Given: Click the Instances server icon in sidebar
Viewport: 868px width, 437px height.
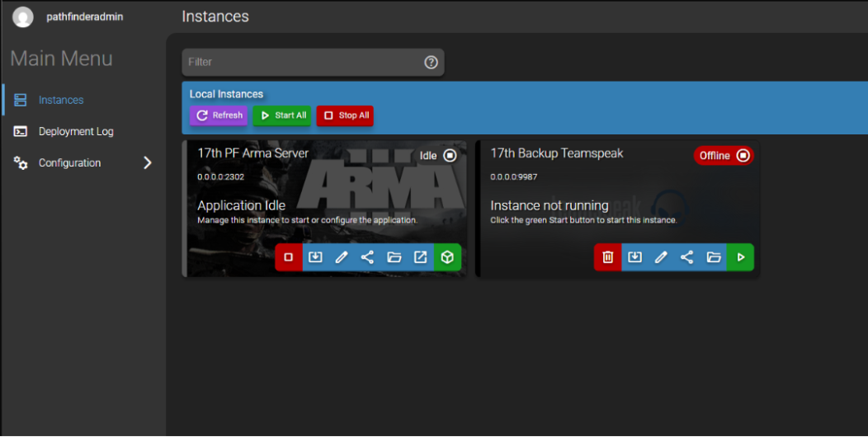Looking at the screenshot, I should point(21,100).
